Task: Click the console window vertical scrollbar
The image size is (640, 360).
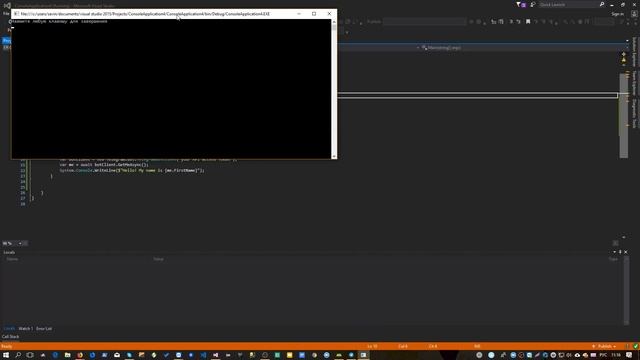Action: click(x=334, y=89)
